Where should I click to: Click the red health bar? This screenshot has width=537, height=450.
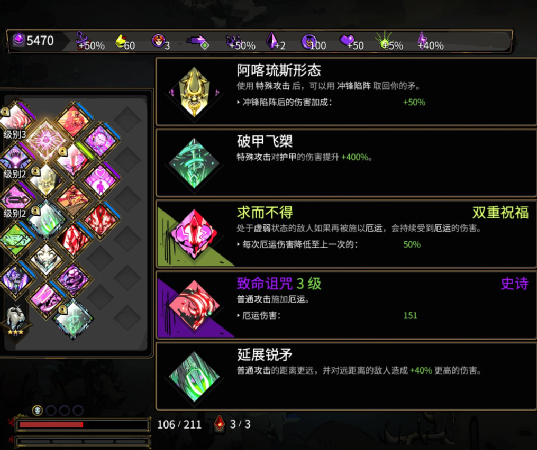51,425
